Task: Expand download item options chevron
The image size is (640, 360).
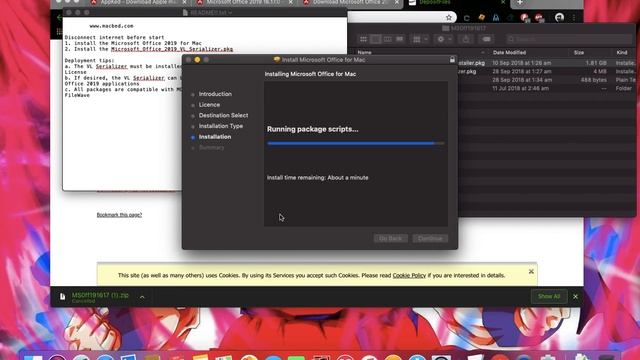Action: pos(142,297)
